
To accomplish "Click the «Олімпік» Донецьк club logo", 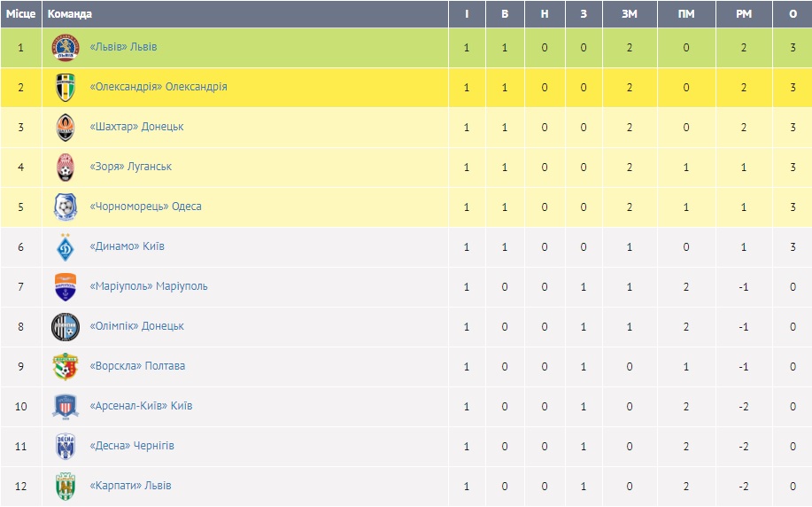I will [66, 326].
